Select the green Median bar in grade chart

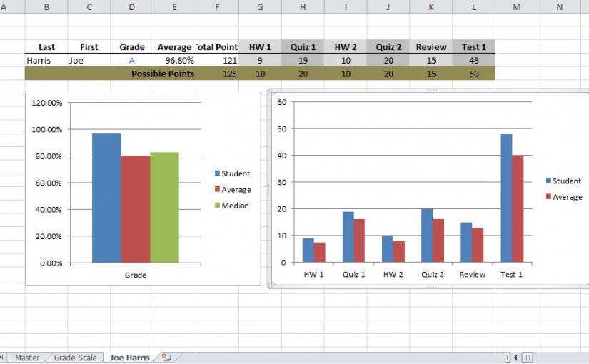tap(164, 207)
